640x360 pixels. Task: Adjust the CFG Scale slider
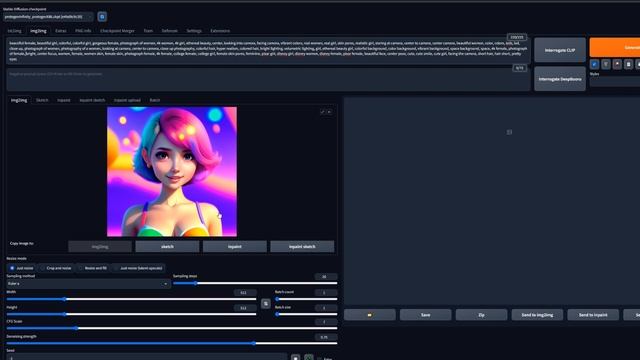click(172, 328)
